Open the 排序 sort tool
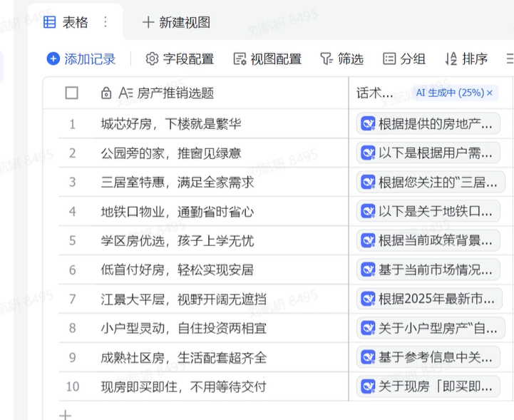The width and height of the screenshot is (514, 420). [x=466, y=59]
